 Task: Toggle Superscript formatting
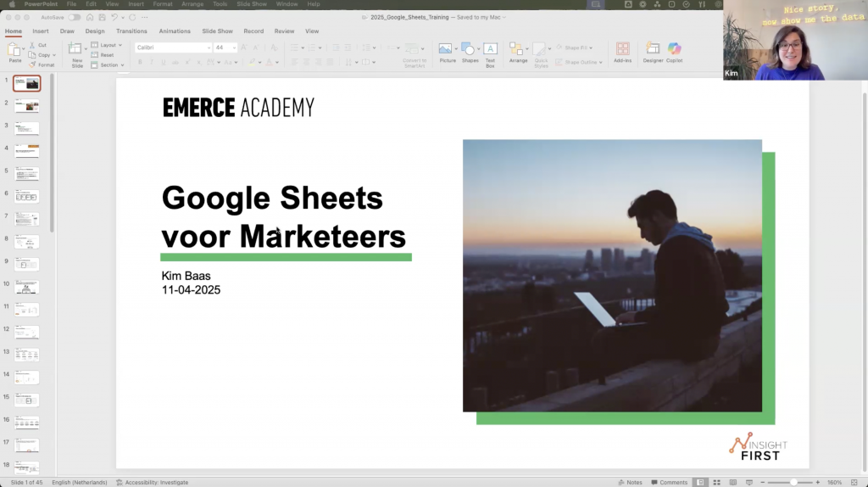[187, 62]
